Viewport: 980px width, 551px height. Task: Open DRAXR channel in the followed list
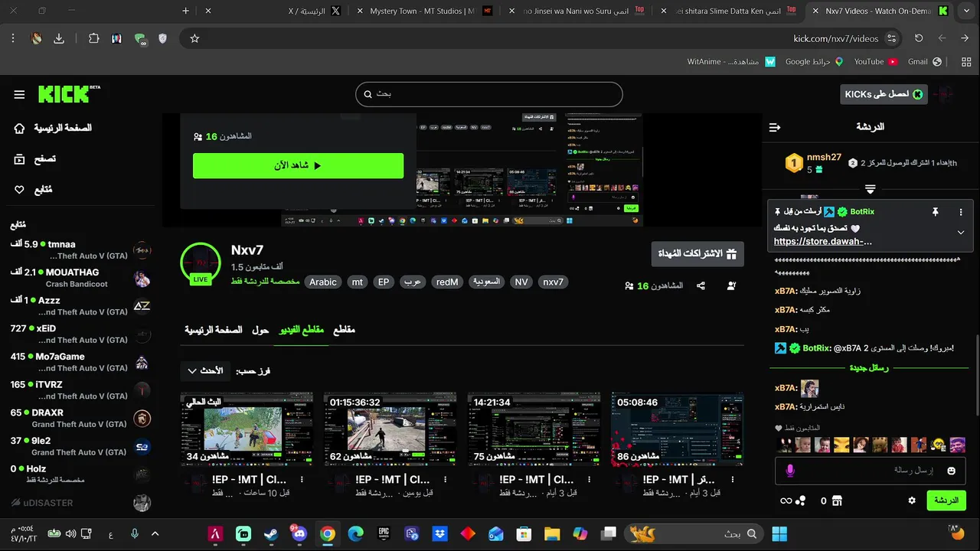pyautogui.click(x=80, y=419)
